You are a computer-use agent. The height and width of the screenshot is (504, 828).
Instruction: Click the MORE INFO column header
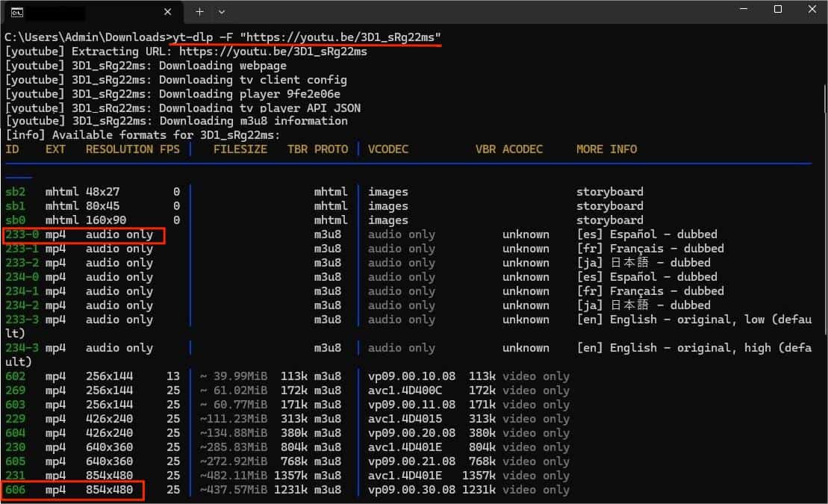click(x=606, y=149)
